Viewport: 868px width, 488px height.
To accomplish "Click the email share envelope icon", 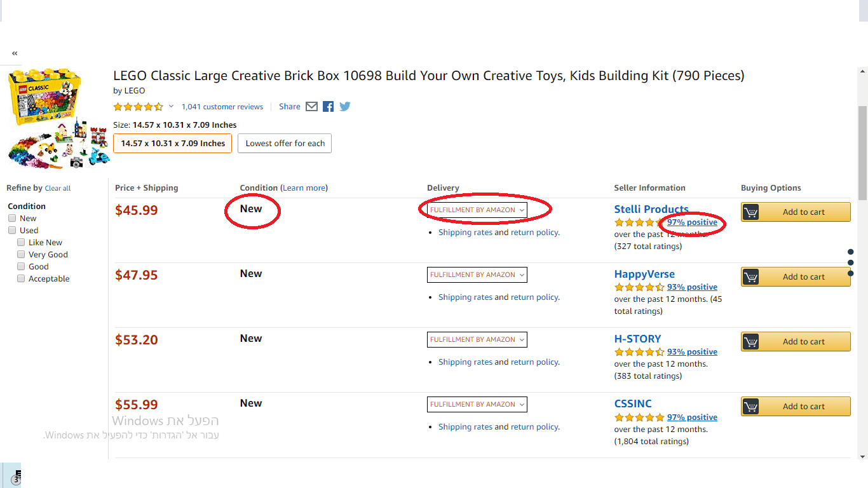I will pos(311,107).
